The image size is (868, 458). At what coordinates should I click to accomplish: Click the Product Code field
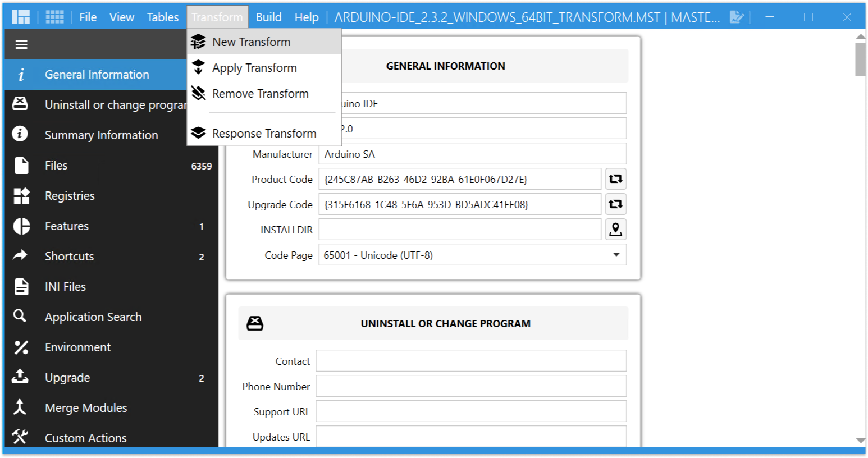click(460, 179)
